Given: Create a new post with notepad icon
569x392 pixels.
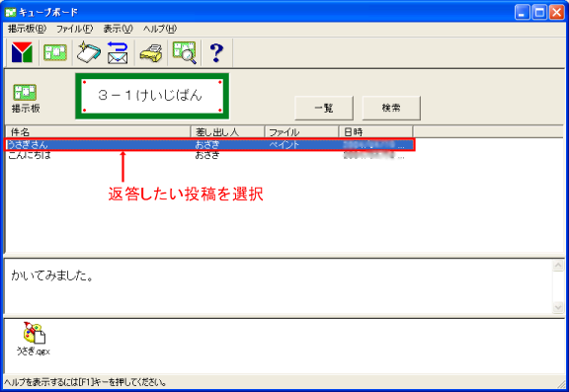Looking at the screenshot, I should click(x=89, y=52).
